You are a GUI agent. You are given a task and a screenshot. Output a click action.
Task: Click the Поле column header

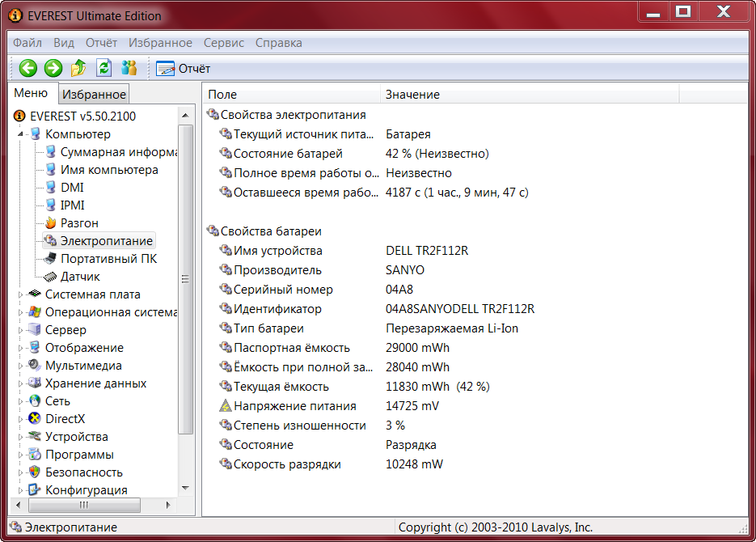[222, 95]
